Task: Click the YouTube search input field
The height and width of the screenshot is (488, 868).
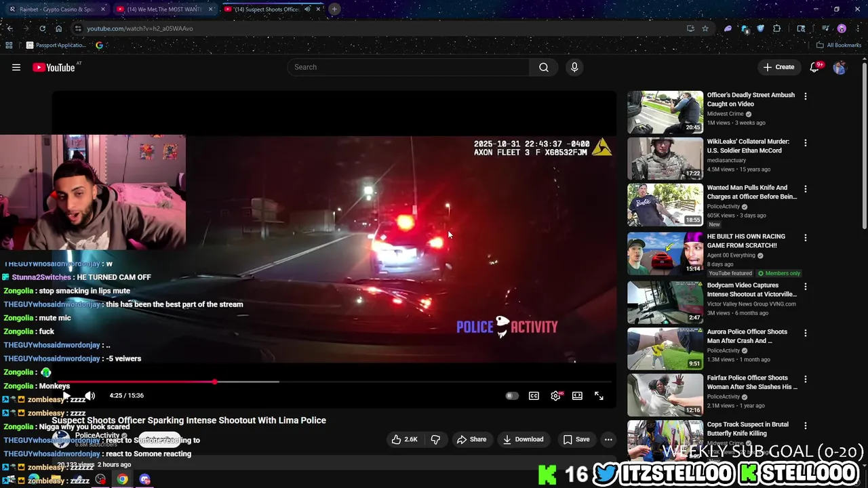Action: [408, 67]
